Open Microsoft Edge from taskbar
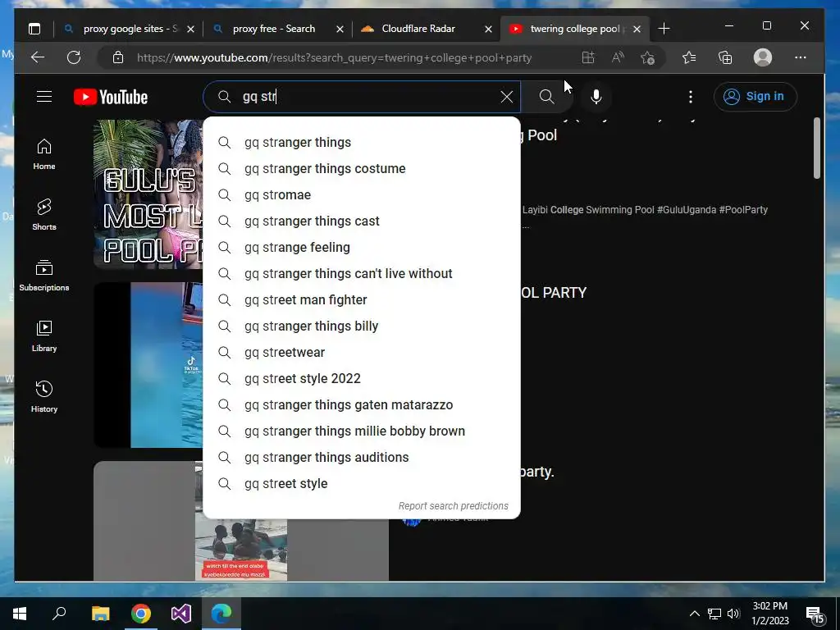This screenshot has width=840, height=630. tap(221, 614)
